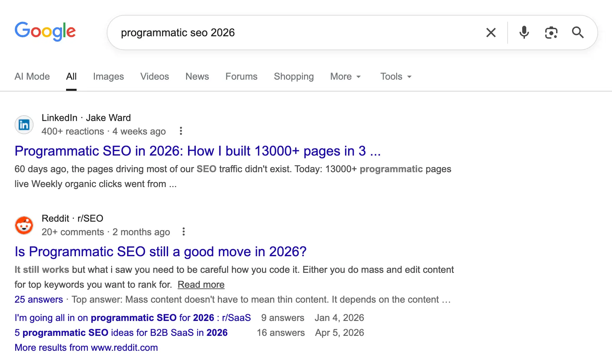Viewport: 612px width, 364px height.
Task: Open "Programmatic SEO in 2026: How I built 13000+ pages" result
Action: tap(198, 151)
